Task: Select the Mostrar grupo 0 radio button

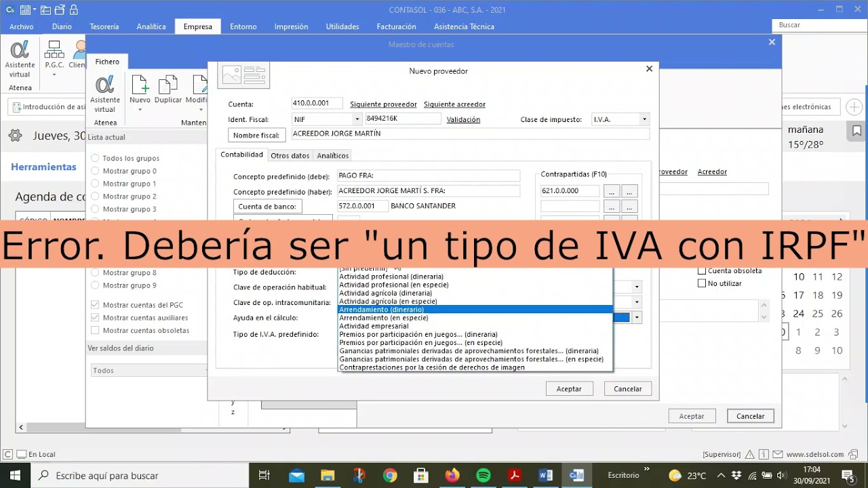Action: point(95,171)
